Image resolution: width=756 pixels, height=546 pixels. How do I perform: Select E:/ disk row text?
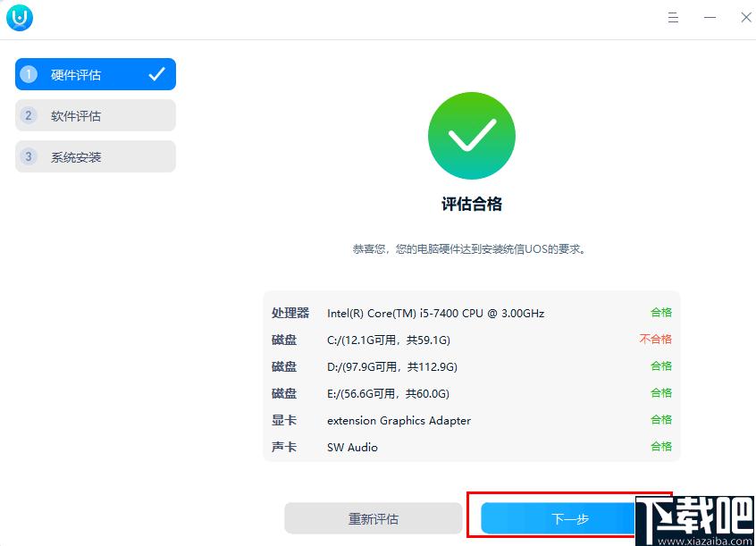388,393
